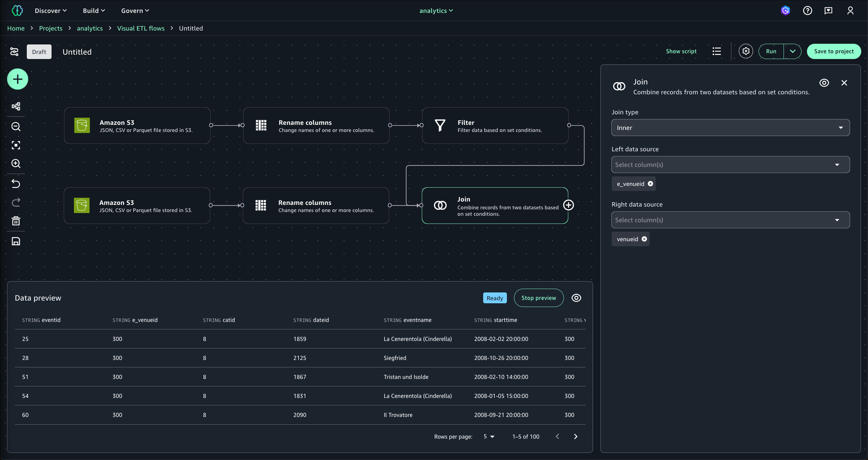Go to next data preview page
Image resolution: width=868 pixels, height=460 pixels.
(575, 437)
